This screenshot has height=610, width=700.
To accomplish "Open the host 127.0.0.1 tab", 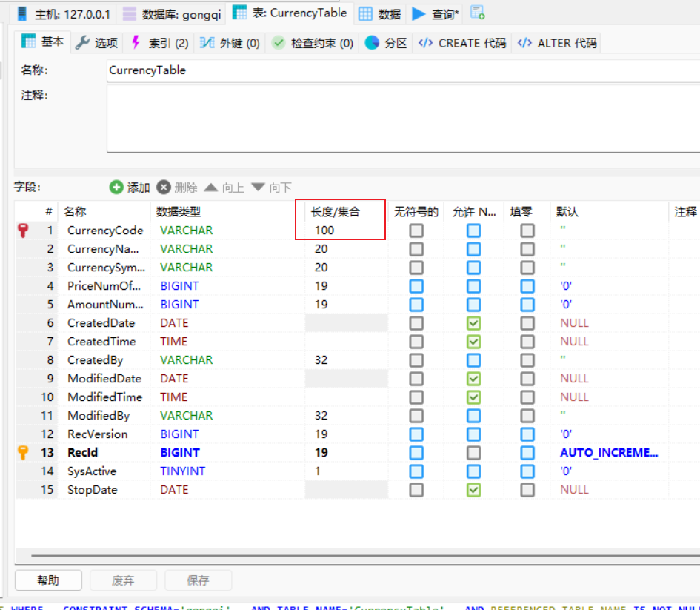I will pyautogui.click(x=64, y=14).
